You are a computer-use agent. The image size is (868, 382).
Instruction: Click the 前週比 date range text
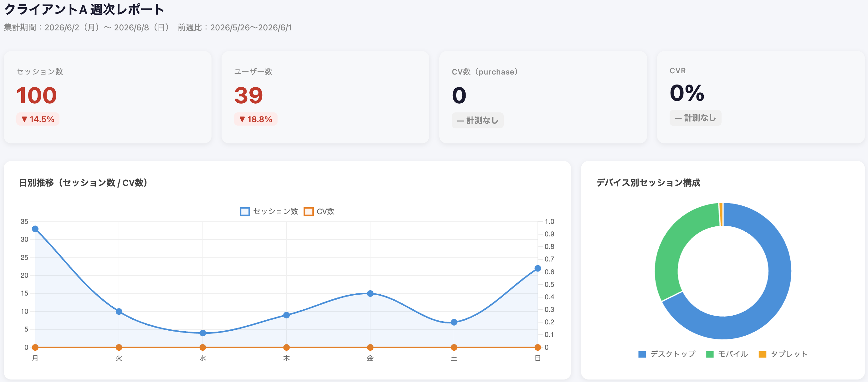coord(234,27)
